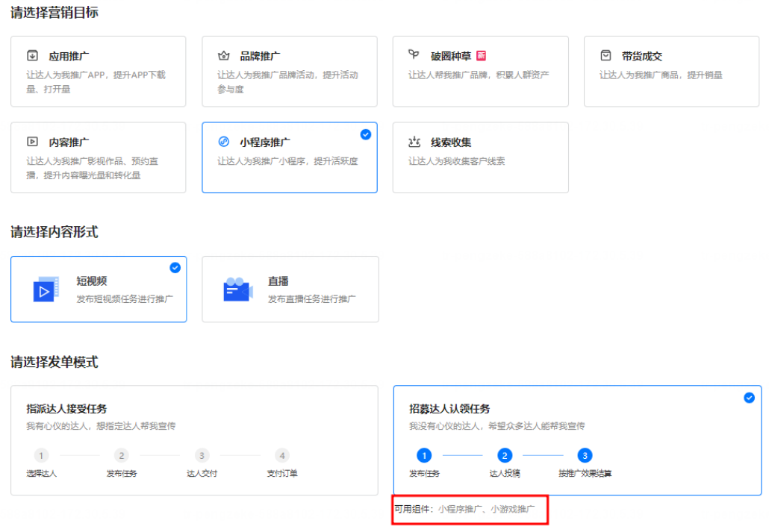The height and width of the screenshot is (532, 769).
Task: Select 品牌推广 as the marketing goal
Action: pos(290,71)
